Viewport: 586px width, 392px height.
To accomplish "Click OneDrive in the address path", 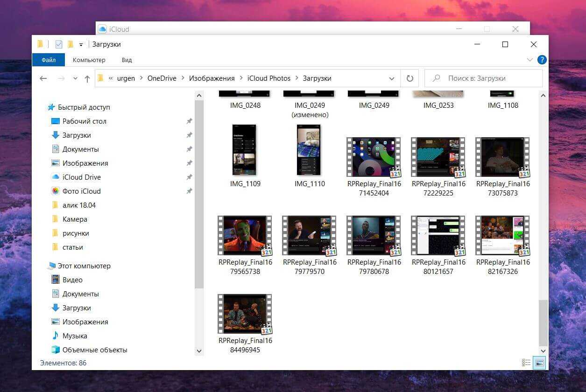I will pyautogui.click(x=162, y=78).
